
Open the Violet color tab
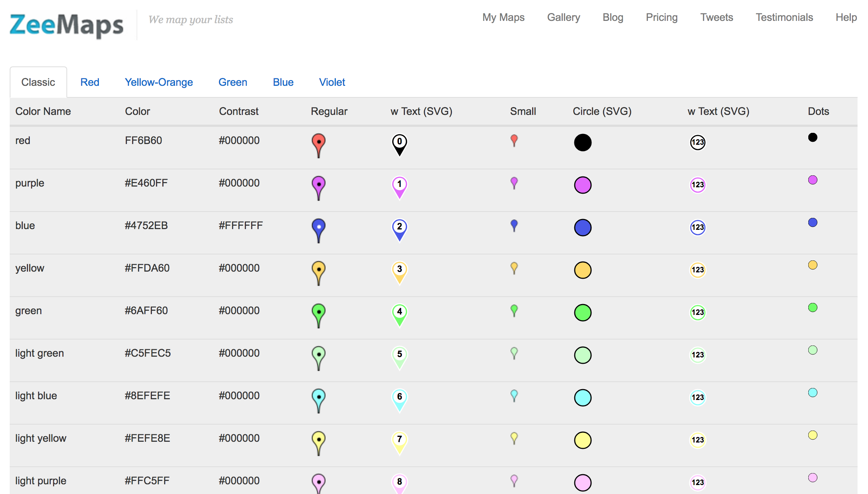(332, 82)
